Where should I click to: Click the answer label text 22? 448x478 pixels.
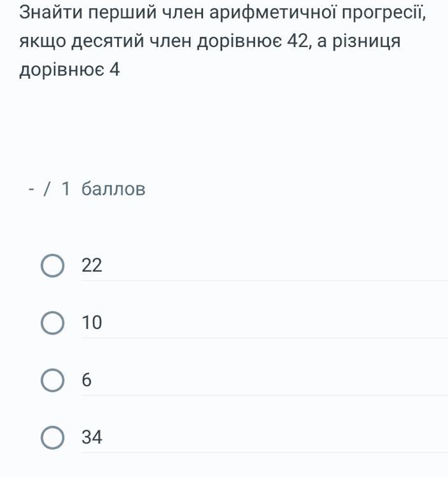92,265
